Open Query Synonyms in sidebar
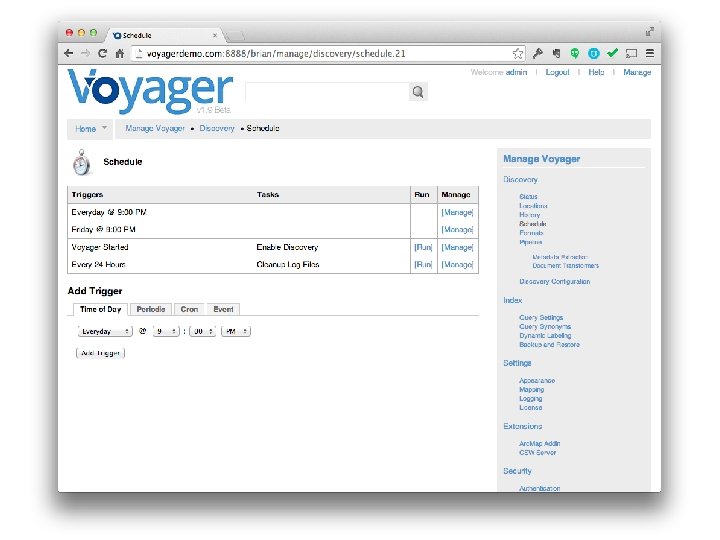This screenshot has width=720, height=540. [545, 326]
